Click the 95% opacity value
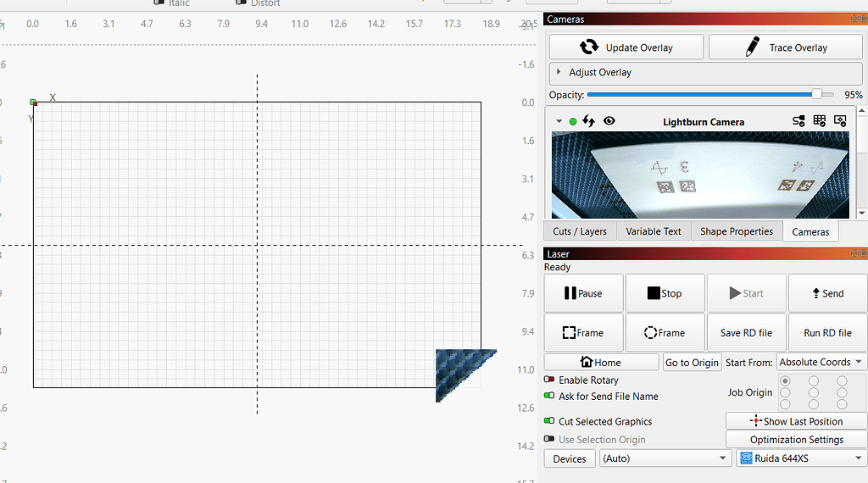Viewport: 868px width, 483px height. (853, 95)
